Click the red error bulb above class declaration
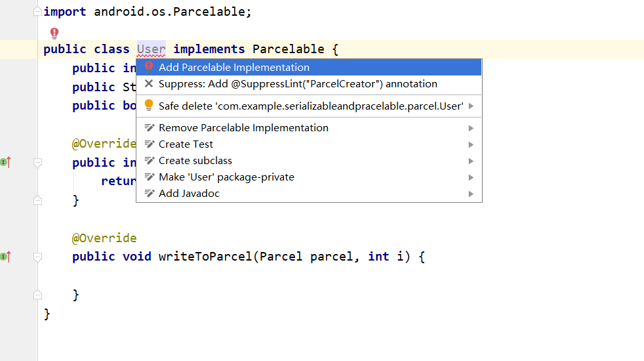Screen dimensions: 644x361 (x=54, y=33)
